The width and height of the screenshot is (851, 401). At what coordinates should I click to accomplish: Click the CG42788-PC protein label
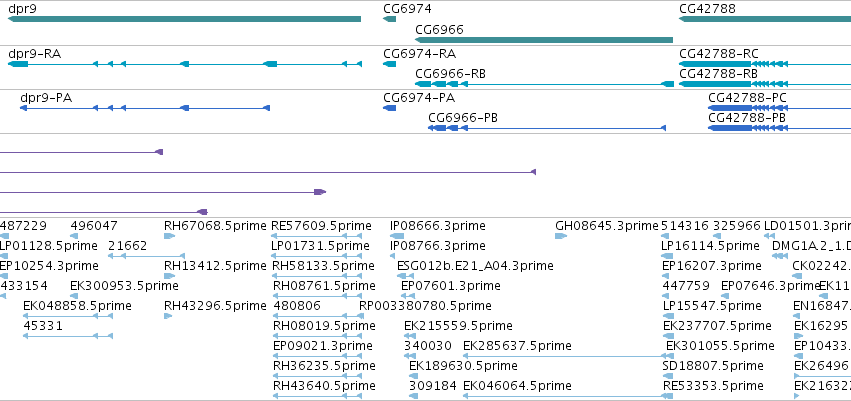[x=747, y=98]
